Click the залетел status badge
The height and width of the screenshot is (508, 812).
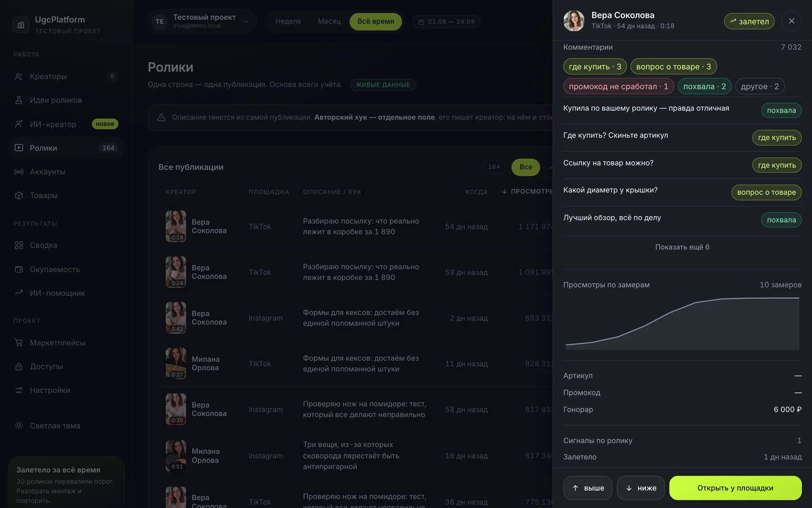click(749, 21)
